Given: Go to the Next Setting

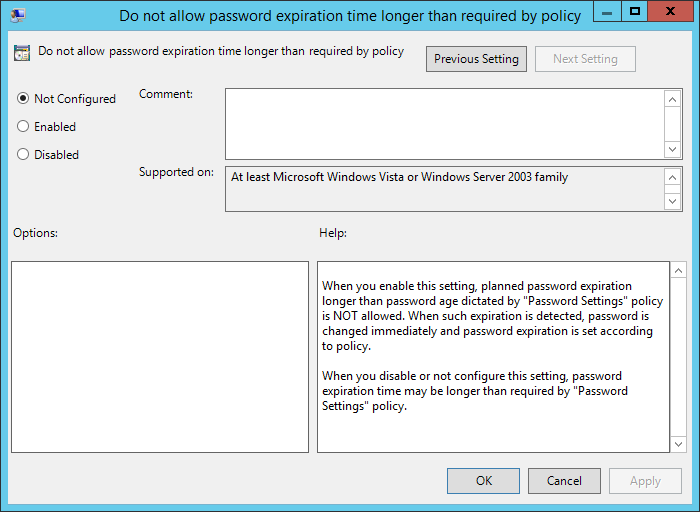Looking at the screenshot, I should 585,59.
